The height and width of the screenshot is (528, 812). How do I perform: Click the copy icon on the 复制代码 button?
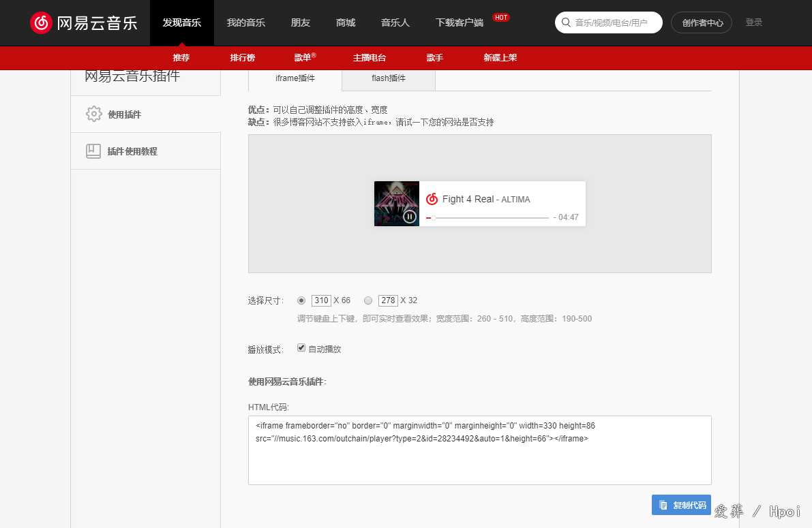pyautogui.click(x=663, y=505)
